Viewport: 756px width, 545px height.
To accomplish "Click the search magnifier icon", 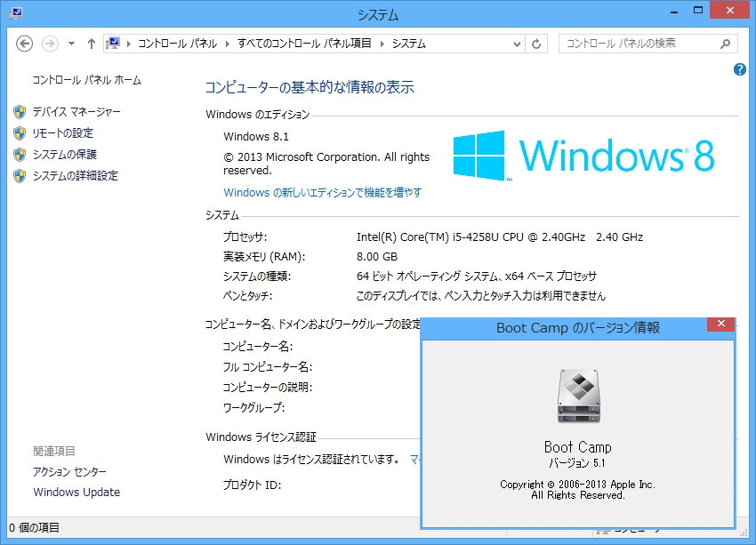I will pyautogui.click(x=725, y=44).
